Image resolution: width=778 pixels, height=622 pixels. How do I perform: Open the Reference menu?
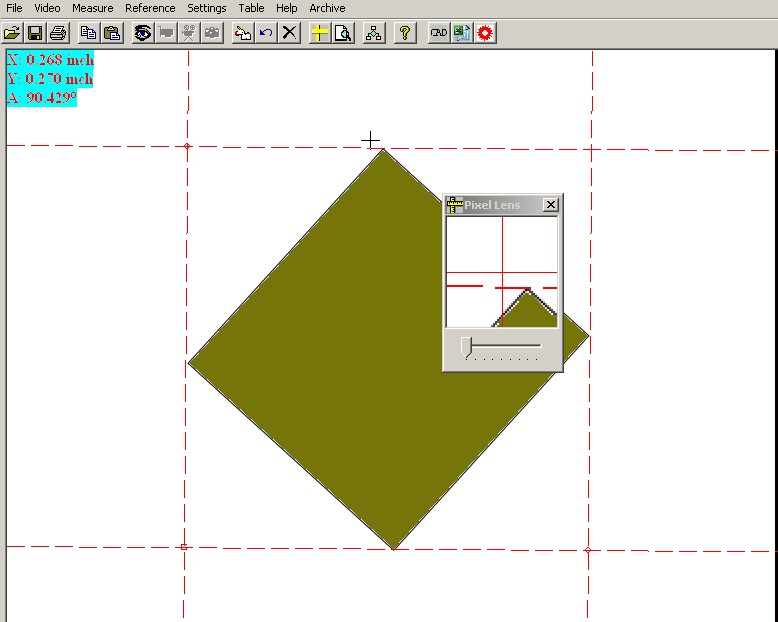(x=150, y=8)
